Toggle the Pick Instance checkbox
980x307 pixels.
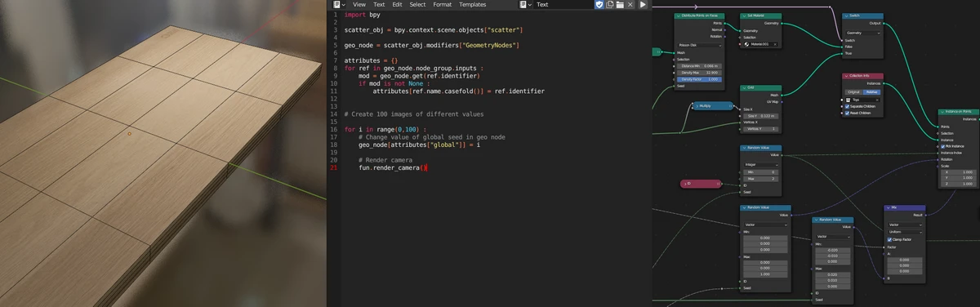pos(943,146)
